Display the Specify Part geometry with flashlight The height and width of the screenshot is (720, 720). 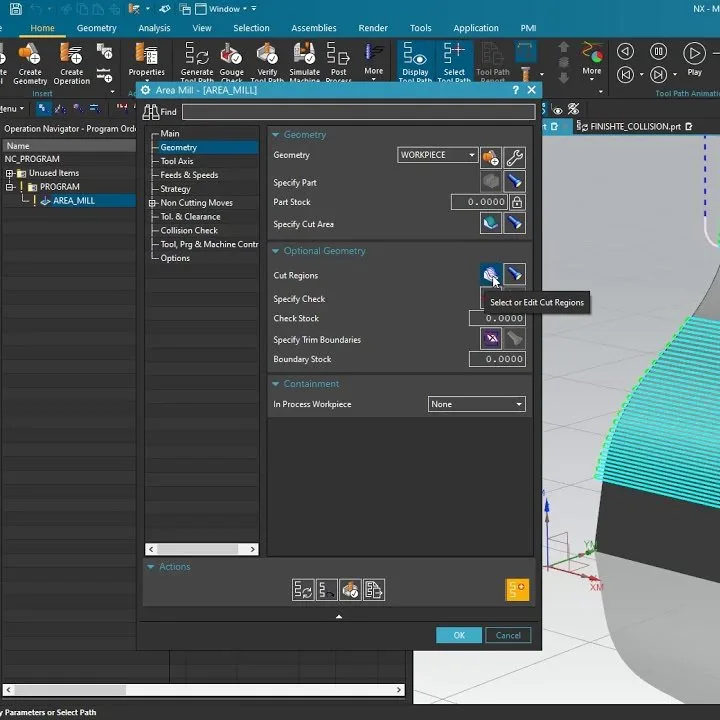pos(514,182)
